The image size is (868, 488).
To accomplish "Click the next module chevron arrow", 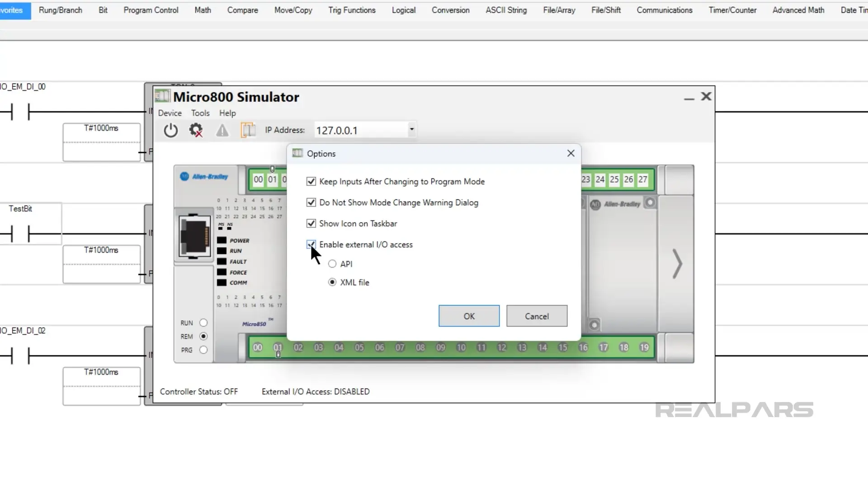I will click(677, 263).
